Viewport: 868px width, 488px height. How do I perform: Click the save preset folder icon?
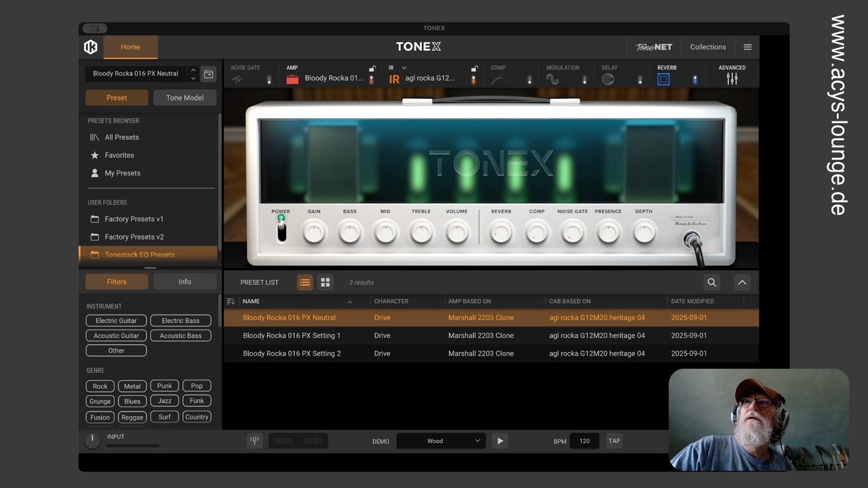[209, 74]
